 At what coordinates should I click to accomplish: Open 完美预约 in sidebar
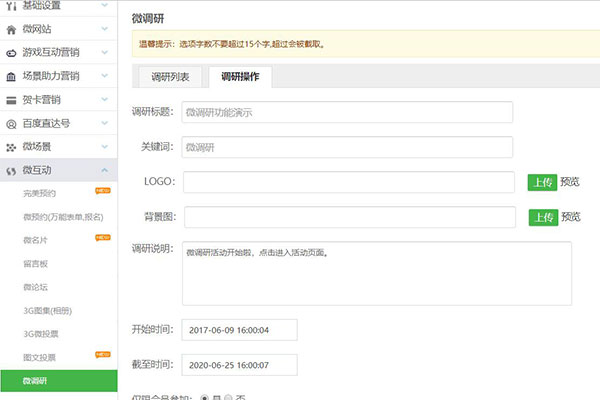click(x=39, y=194)
